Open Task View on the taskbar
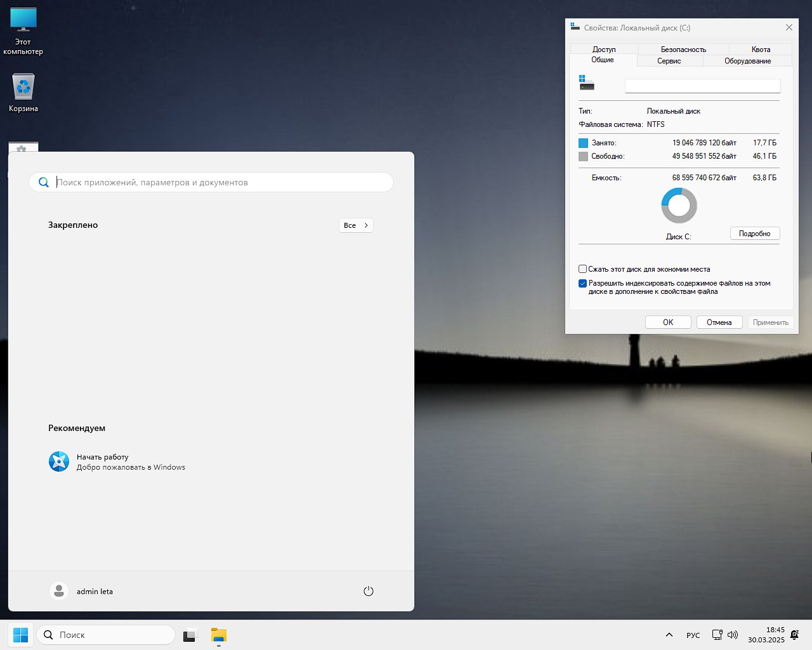The width and height of the screenshot is (812, 650). [190, 635]
